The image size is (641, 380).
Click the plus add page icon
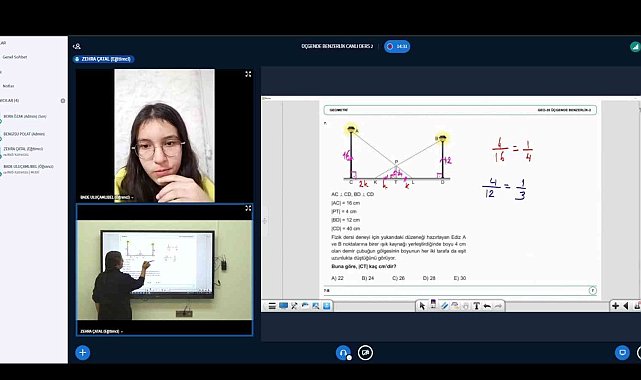point(615,306)
